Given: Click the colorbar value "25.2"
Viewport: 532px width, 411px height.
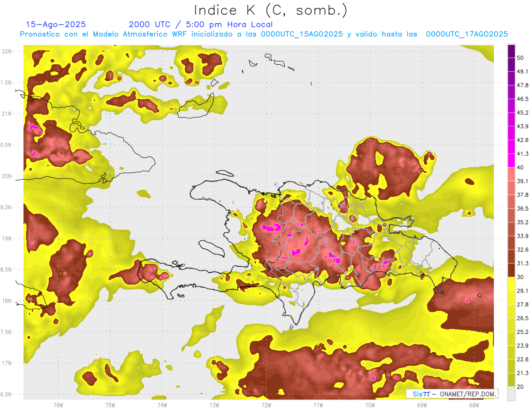Looking at the screenshot, I should [x=522, y=332].
